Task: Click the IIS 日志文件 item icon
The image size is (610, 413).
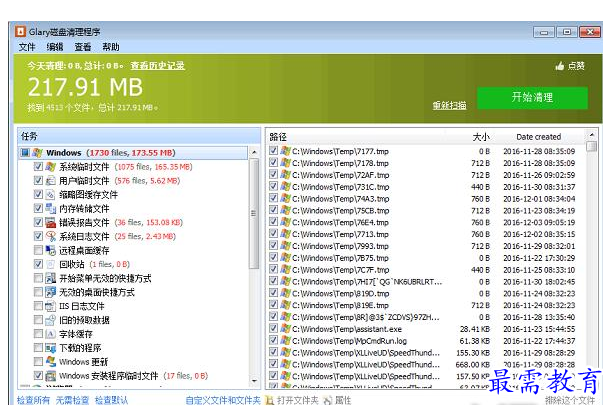Action: 51,306
